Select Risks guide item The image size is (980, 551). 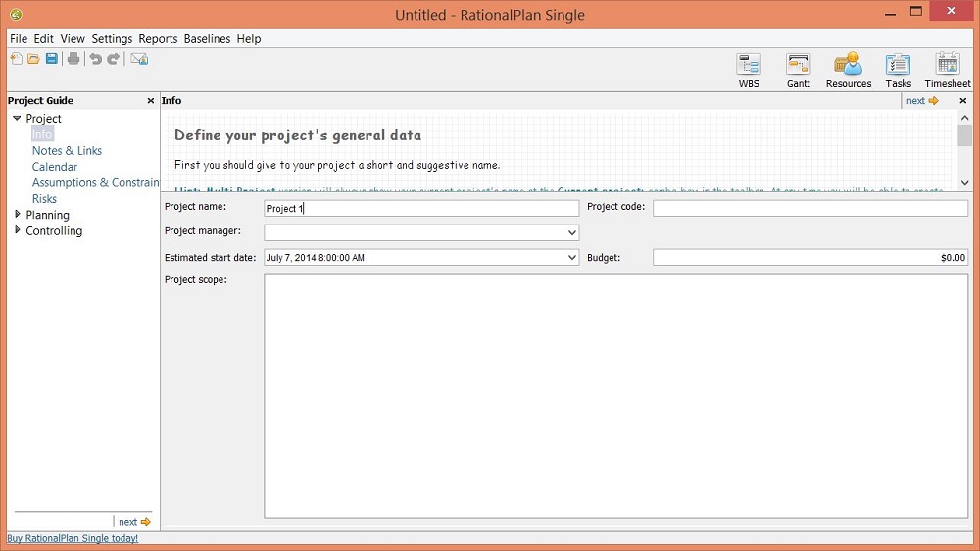tap(44, 199)
